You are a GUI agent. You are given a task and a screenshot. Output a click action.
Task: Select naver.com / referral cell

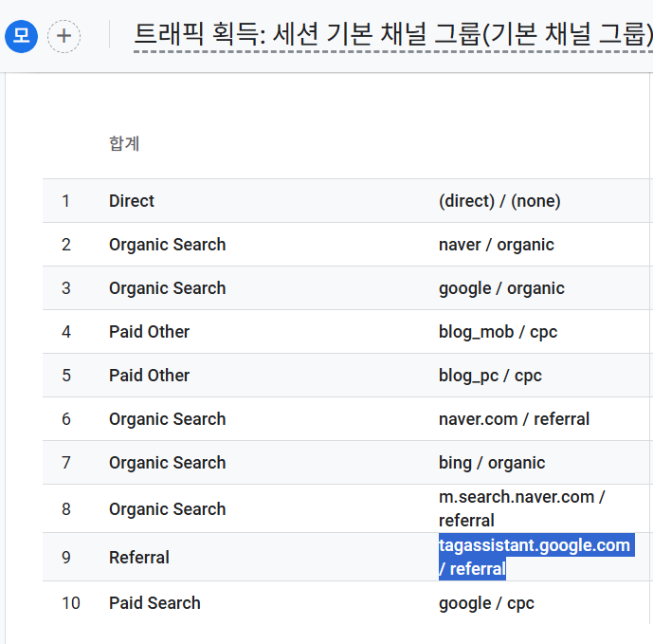[514, 419]
